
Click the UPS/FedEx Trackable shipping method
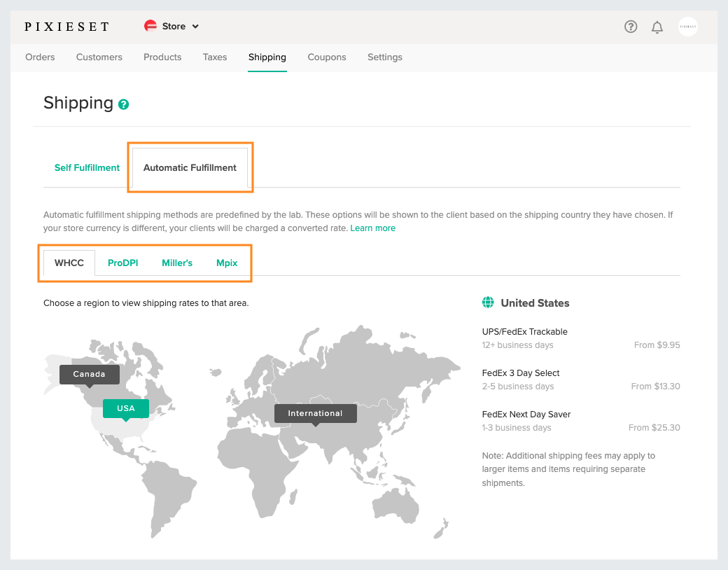point(524,332)
